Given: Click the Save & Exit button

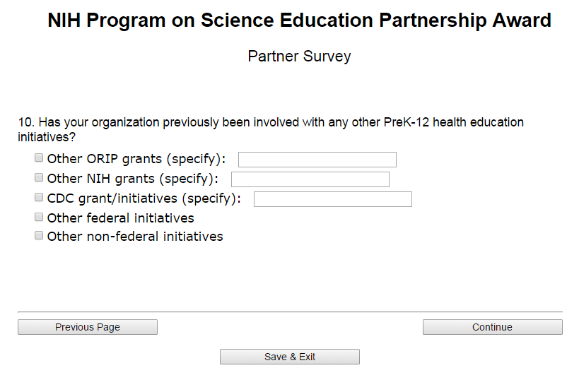Looking at the screenshot, I should point(290,357).
